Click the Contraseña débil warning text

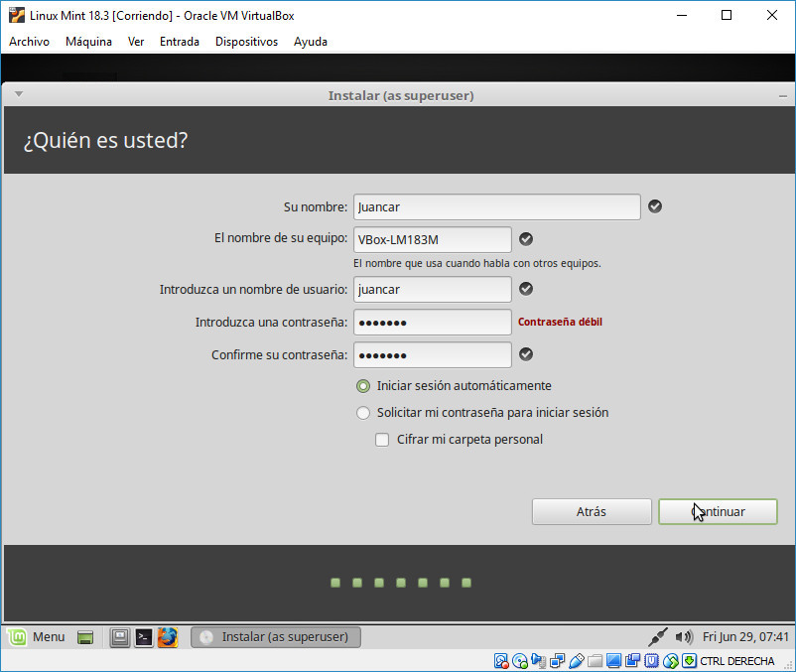click(x=560, y=322)
